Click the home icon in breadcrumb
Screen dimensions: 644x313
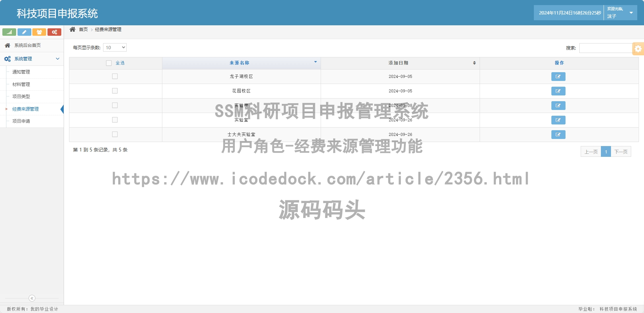click(x=72, y=29)
